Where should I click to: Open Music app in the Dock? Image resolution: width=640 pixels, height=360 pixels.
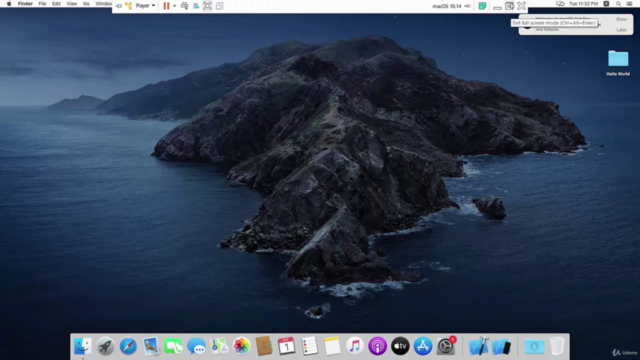click(x=355, y=346)
